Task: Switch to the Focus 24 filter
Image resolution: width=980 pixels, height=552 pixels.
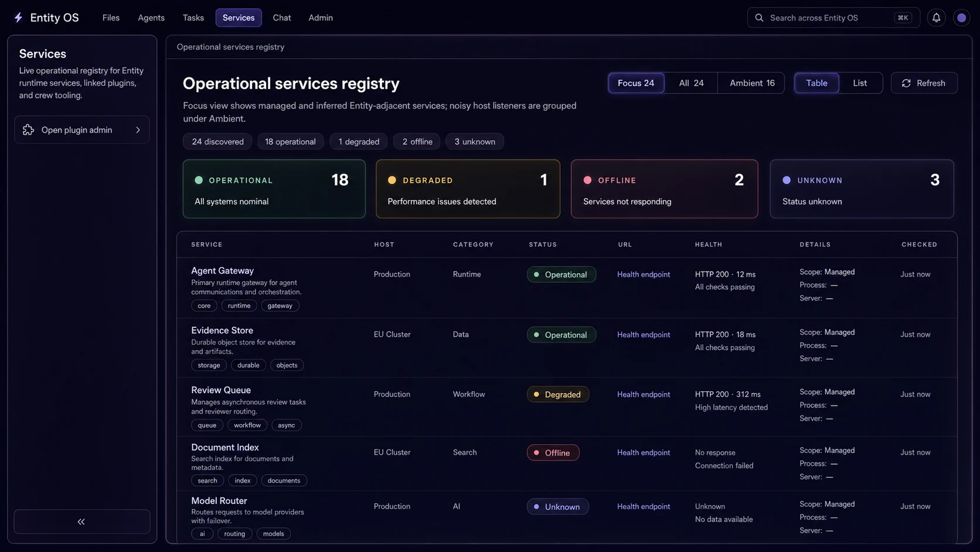Action: (636, 83)
